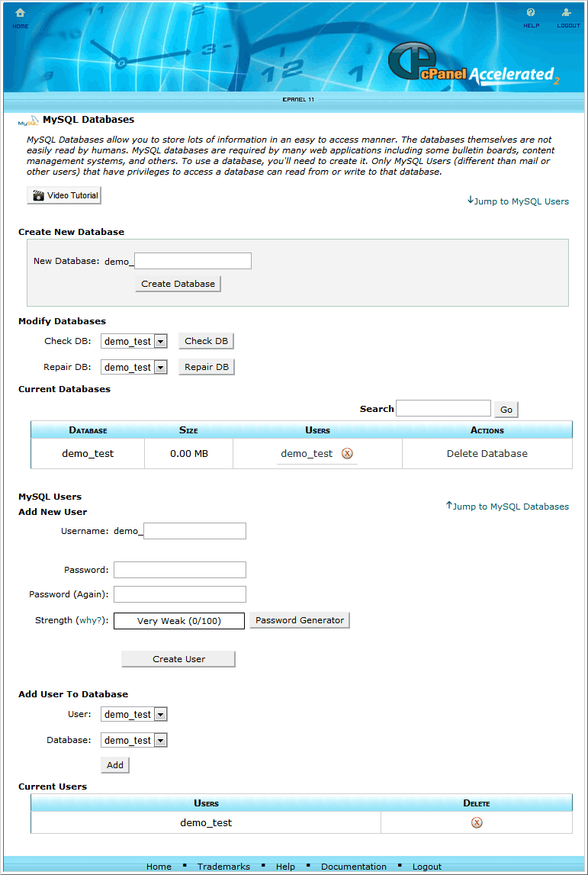This screenshot has width=588, height=875.
Task: Focus the Password (Again) field
Action: 180,594
